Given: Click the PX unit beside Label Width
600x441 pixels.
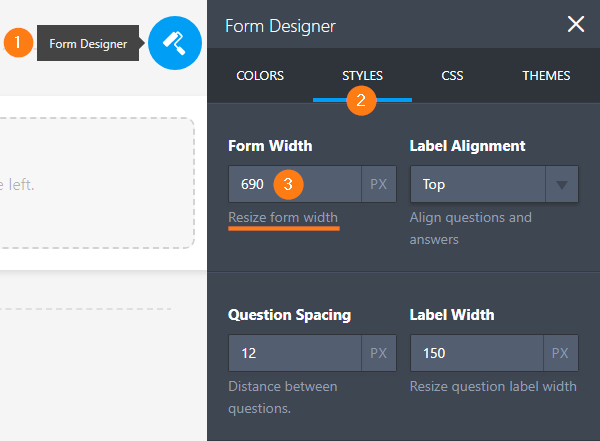Looking at the screenshot, I should [x=561, y=353].
